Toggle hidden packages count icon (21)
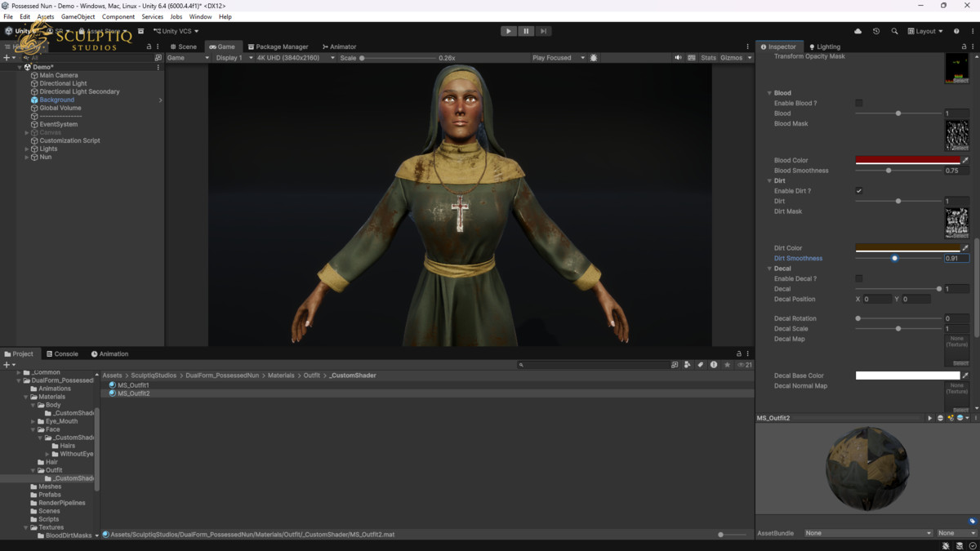 tap(744, 365)
